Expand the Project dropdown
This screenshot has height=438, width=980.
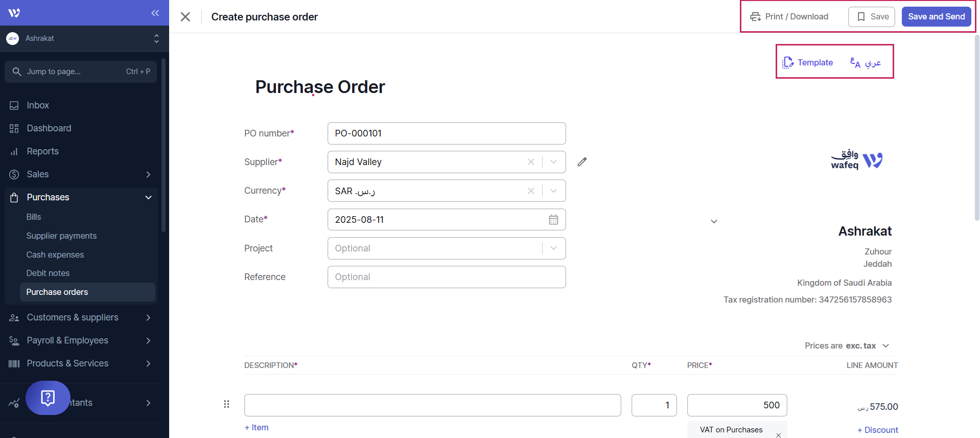coord(553,248)
